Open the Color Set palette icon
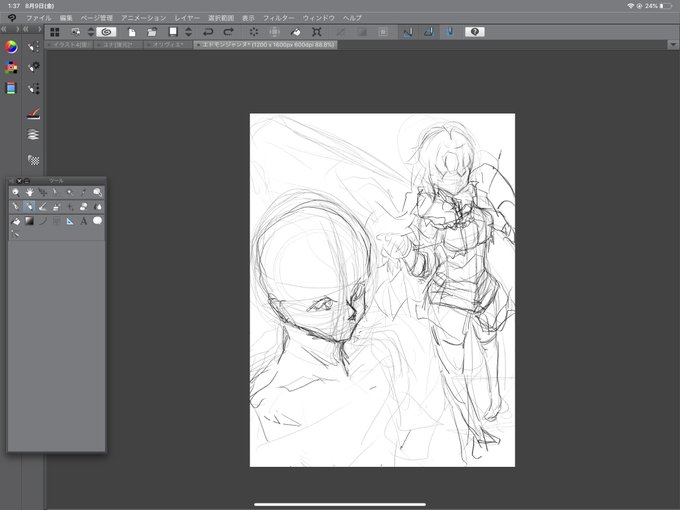The height and width of the screenshot is (510, 680). (11, 67)
